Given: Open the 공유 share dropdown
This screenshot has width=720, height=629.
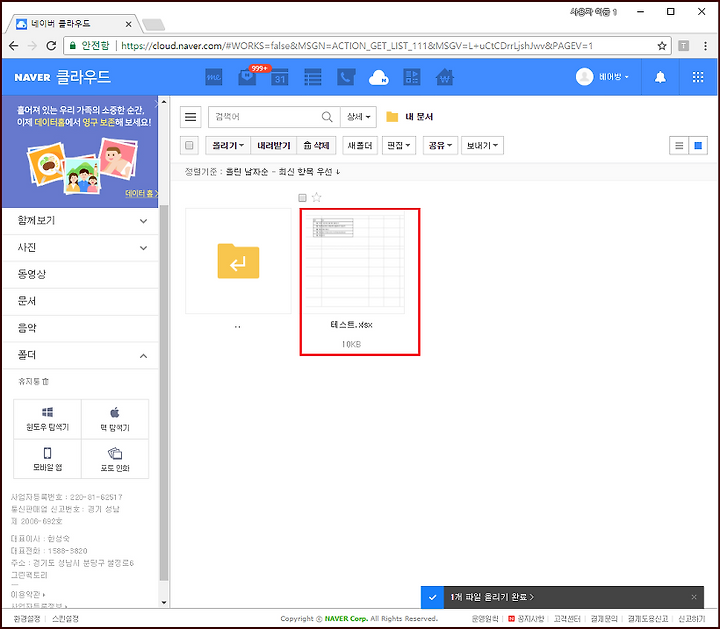Looking at the screenshot, I should [x=440, y=146].
